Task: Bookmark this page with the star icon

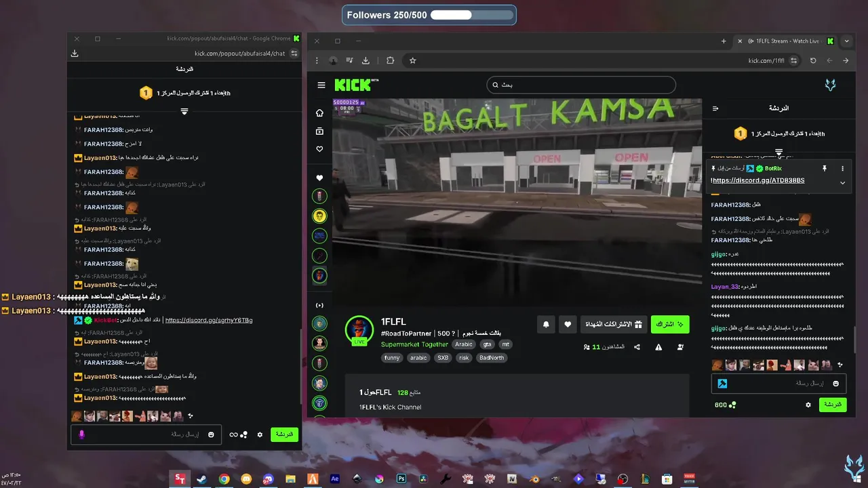Action: [x=412, y=60]
